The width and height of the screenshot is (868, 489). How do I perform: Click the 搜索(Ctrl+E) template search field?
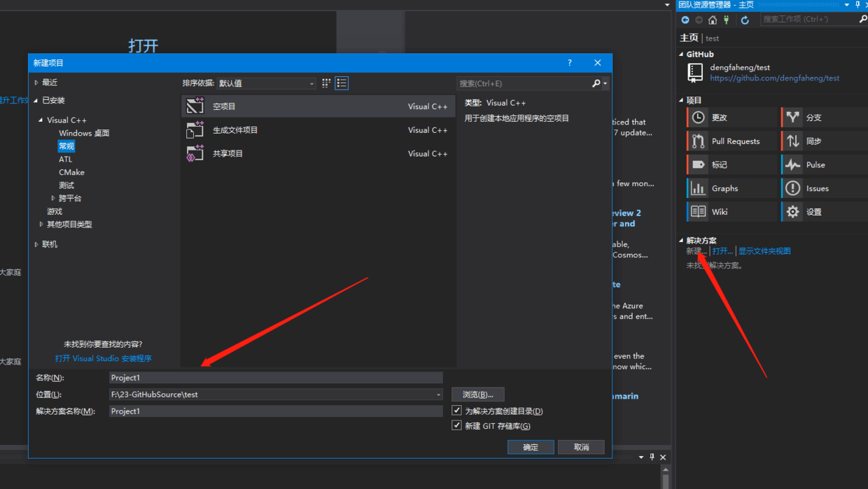pos(524,83)
